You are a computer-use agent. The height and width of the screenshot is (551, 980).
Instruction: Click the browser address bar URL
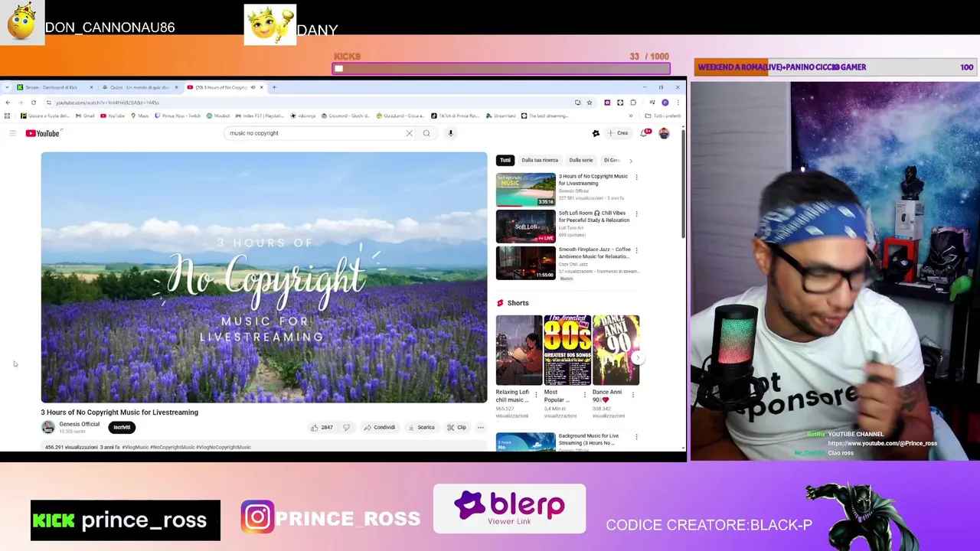pos(107,103)
